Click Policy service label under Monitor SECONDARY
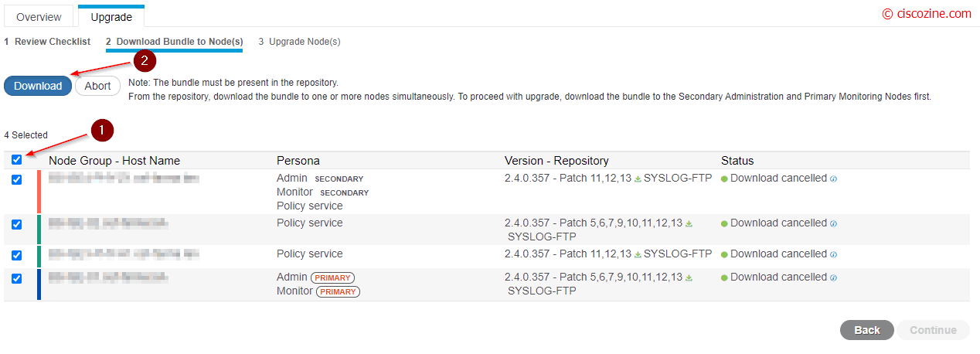The image size is (980, 354). coord(310,206)
